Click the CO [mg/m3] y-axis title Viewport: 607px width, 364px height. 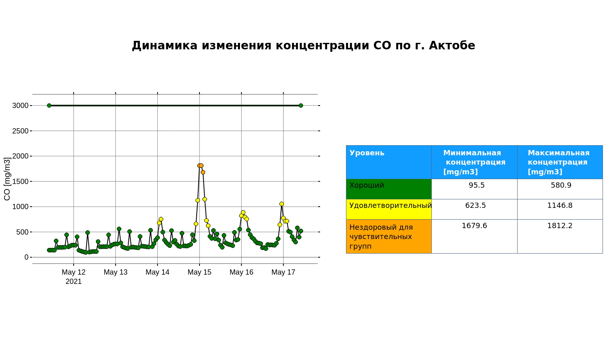coord(7,179)
